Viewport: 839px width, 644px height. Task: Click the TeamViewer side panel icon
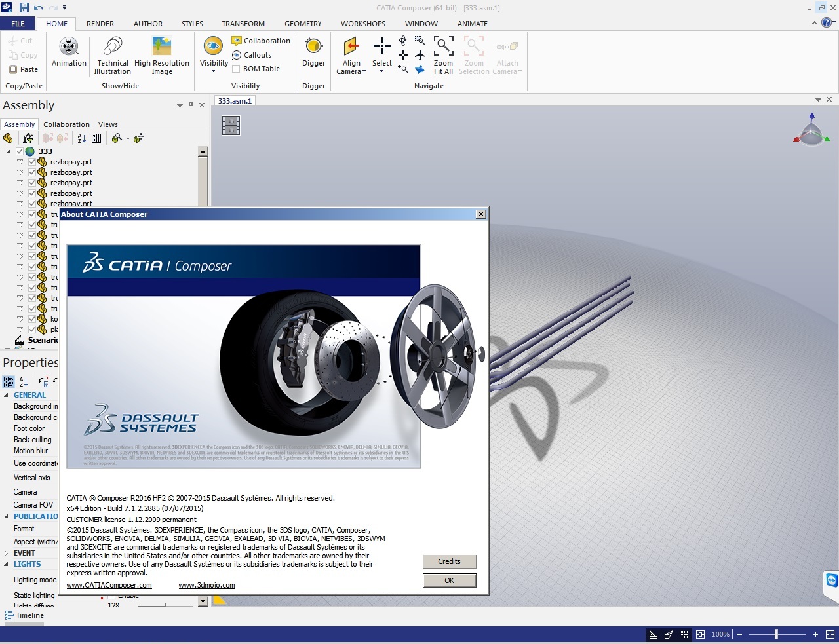[832, 581]
